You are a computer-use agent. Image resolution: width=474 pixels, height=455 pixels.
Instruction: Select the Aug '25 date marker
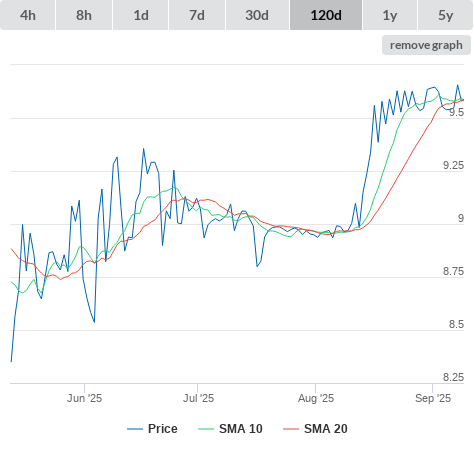tap(316, 398)
